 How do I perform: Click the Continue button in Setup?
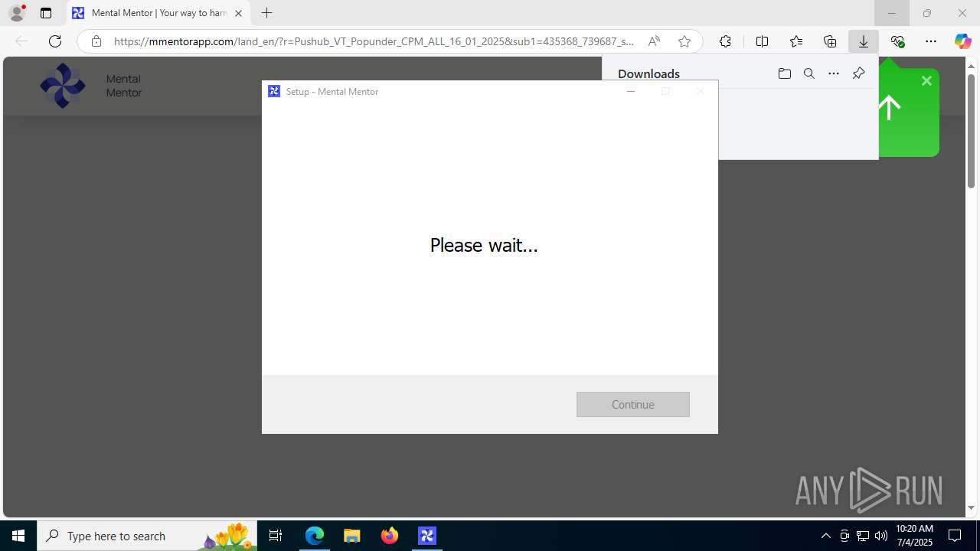pos(632,404)
